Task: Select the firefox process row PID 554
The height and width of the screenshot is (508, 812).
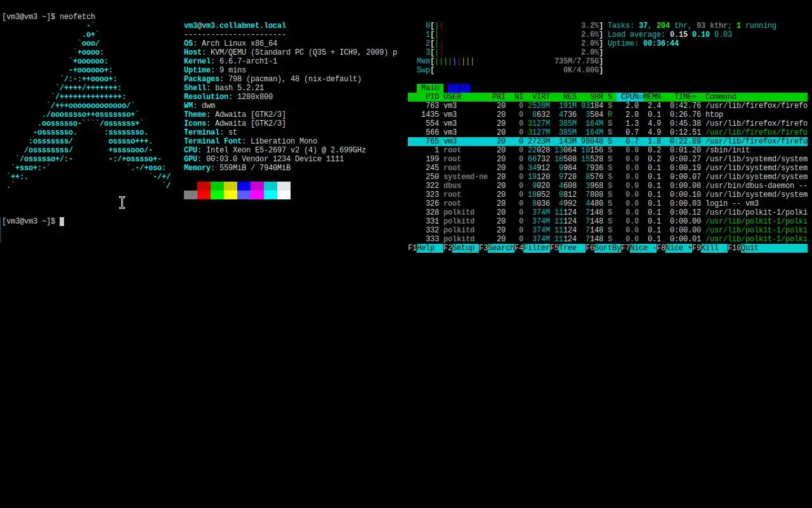Action: [x=608, y=123]
